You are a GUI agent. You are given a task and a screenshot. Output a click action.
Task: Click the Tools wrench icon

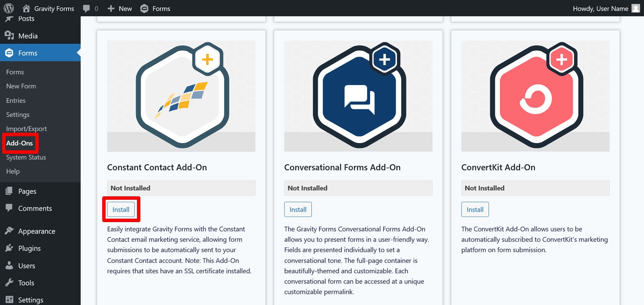click(x=9, y=283)
